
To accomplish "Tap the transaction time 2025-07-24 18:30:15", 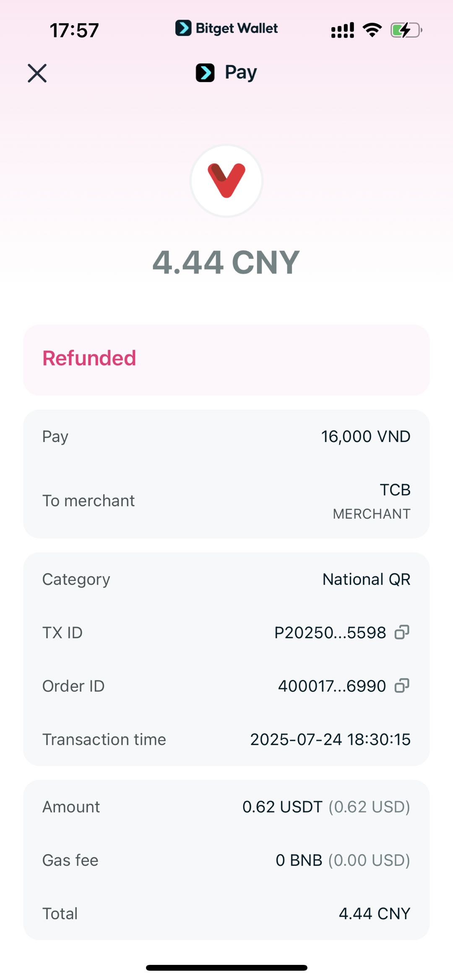I will click(330, 739).
